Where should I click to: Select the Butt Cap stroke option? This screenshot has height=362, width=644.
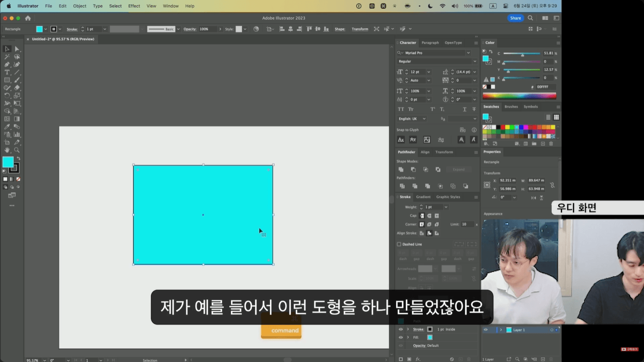click(422, 216)
